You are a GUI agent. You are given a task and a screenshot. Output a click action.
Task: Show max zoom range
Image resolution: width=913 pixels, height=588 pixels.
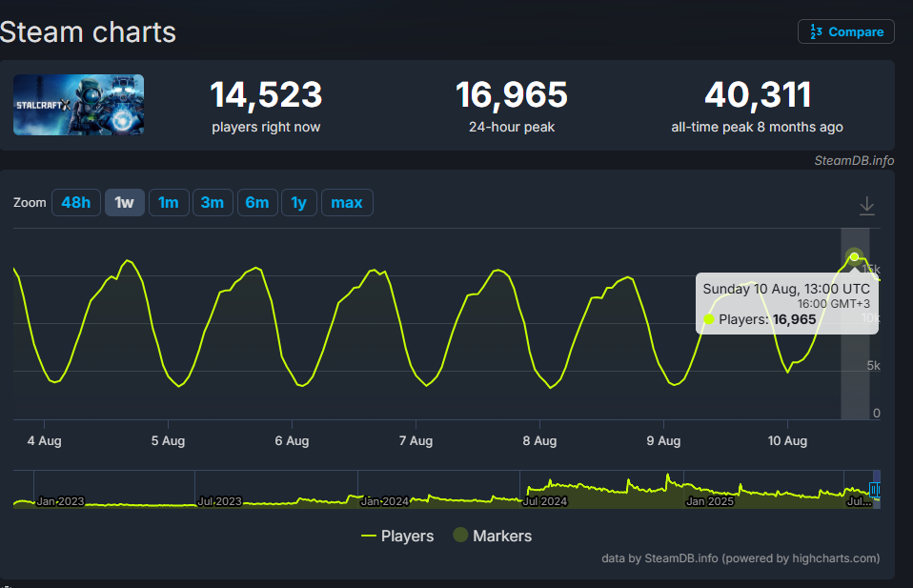(x=347, y=203)
